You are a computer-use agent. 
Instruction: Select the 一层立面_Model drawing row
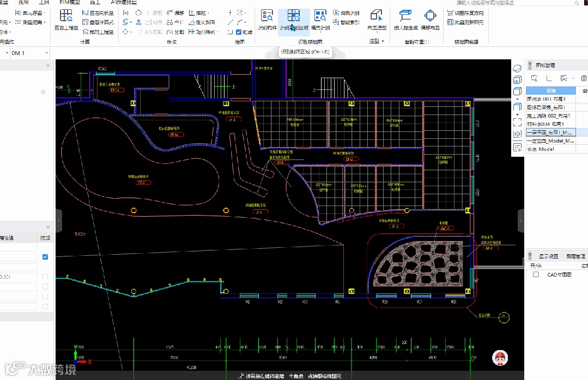[x=551, y=140]
